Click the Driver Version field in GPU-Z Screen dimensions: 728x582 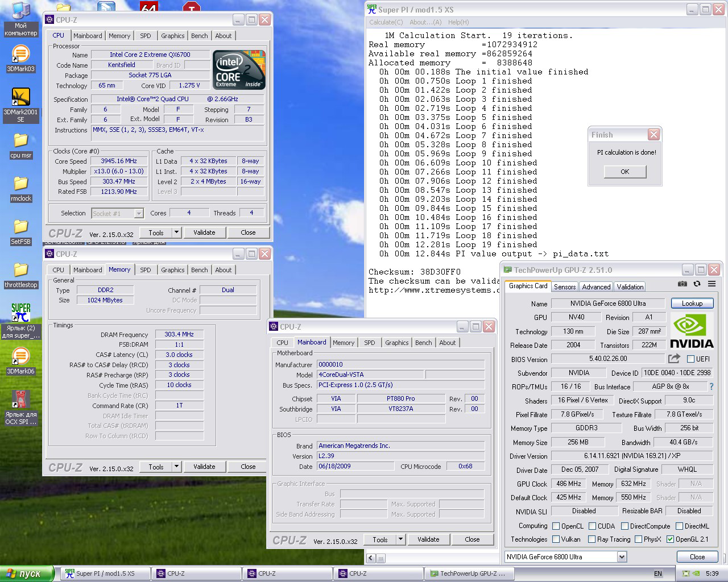(x=632, y=456)
